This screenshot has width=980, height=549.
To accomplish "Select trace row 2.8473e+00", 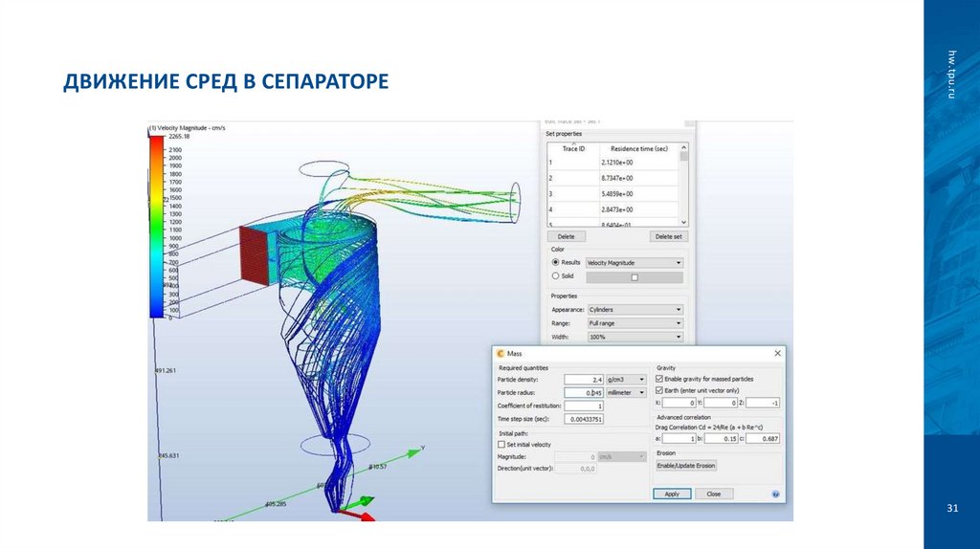I will click(612, 209).
